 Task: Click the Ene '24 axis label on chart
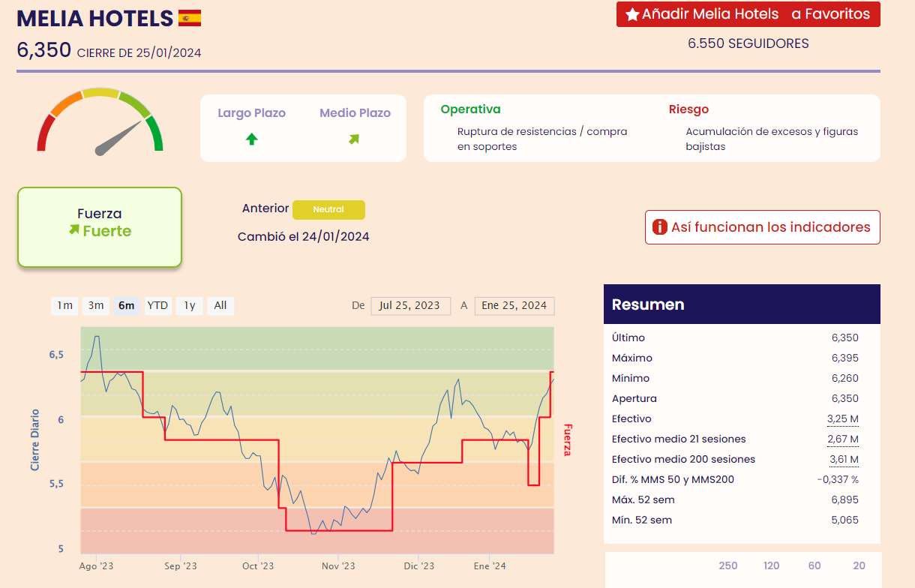(x=489, y=565)
